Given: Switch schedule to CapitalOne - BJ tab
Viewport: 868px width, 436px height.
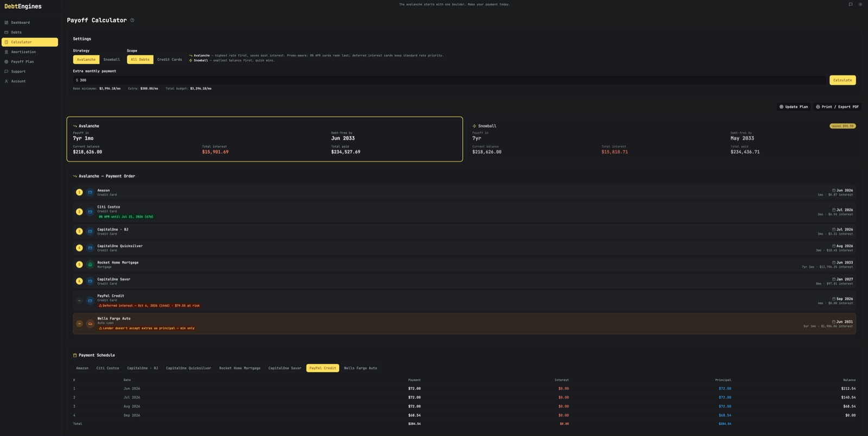Looking at the screenshot, I should click(143, 368).
